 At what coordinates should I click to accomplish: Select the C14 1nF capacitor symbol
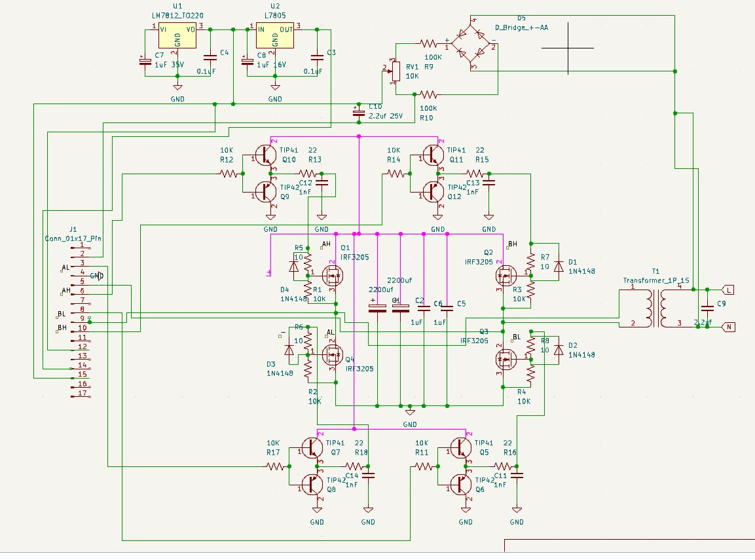[x=368, y=476]
